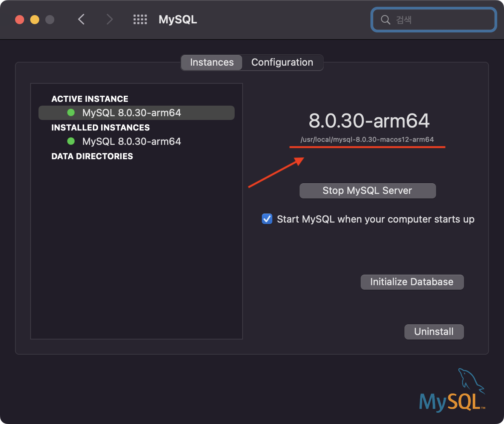Select installed instance MySQL 8.0.30-arm64
Screen dimensions: 504x424
[x=137, y=141]
